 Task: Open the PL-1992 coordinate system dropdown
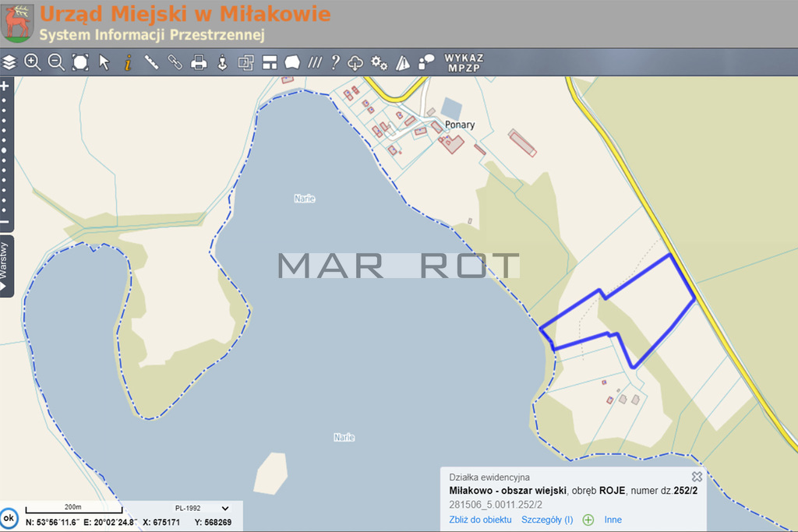pyautogui.click(x=202, y=508)
